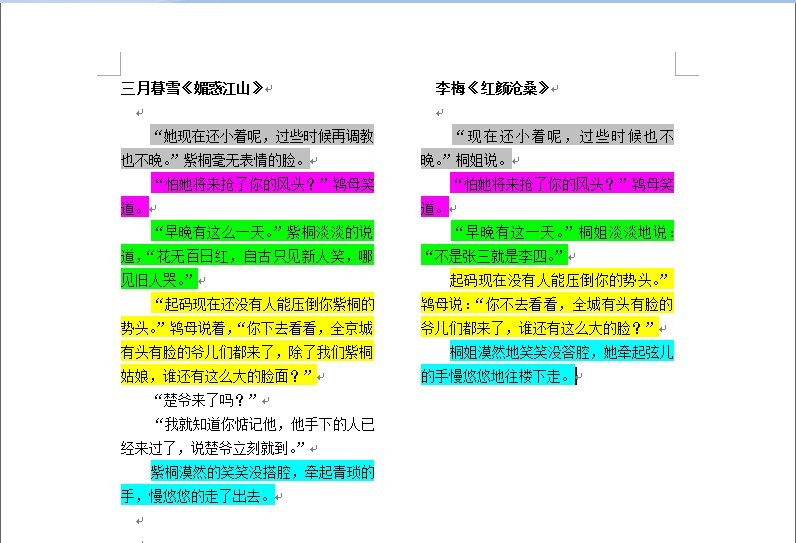The width and height of the screenshot is (796, 543).
Task: Click the yellow line 起码现在没有人能压倒你的势头。”
Action: point(562,280)
